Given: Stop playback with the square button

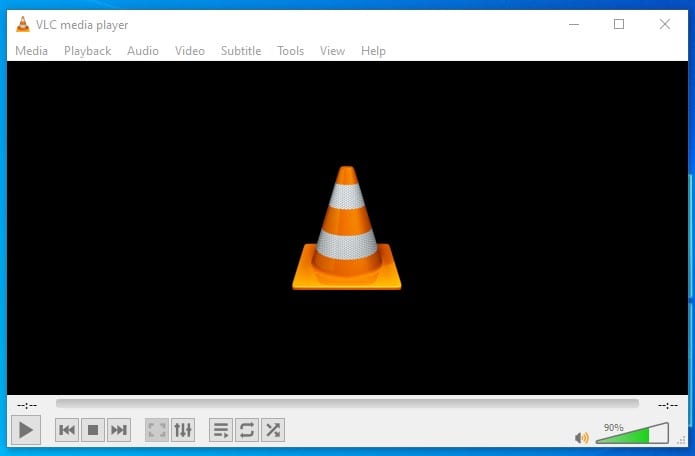Looking at the screenshot, I should point(93,430).
